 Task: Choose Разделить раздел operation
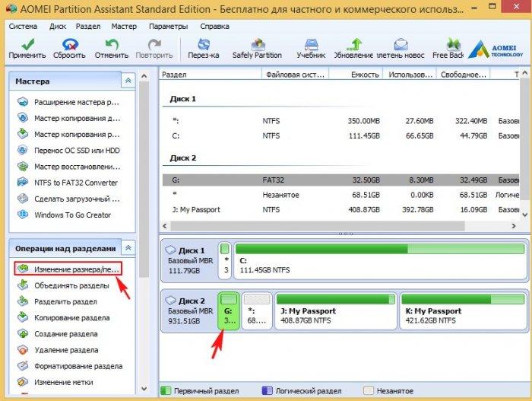click(x=57, y=301)
